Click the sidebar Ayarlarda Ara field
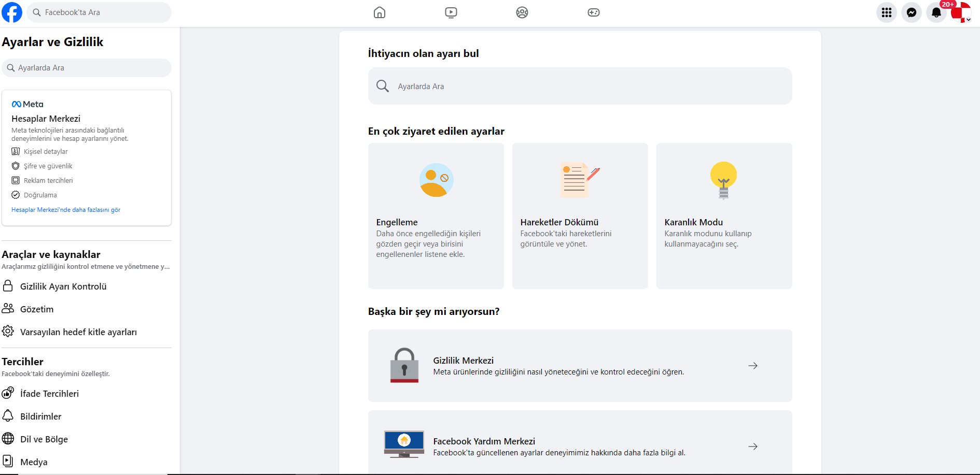The image size is (980, 475). 87,68
